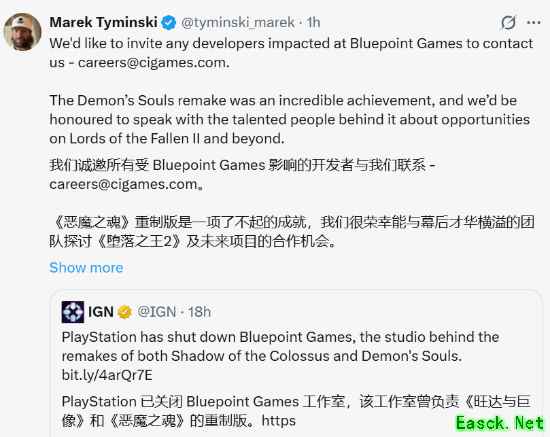Viewport: 550px width, 437px height.
Task: Open Marek Tyminski's profile avatar
Action: coord(22,32)
